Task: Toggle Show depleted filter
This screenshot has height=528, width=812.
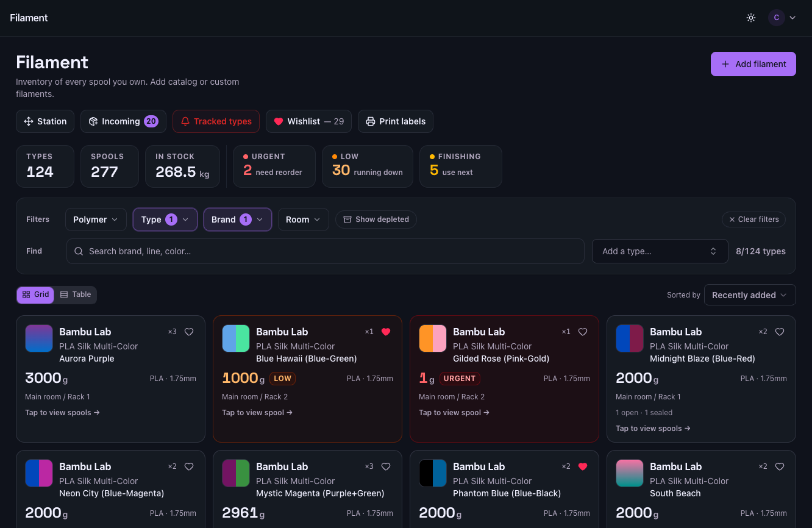Action: 376,219
